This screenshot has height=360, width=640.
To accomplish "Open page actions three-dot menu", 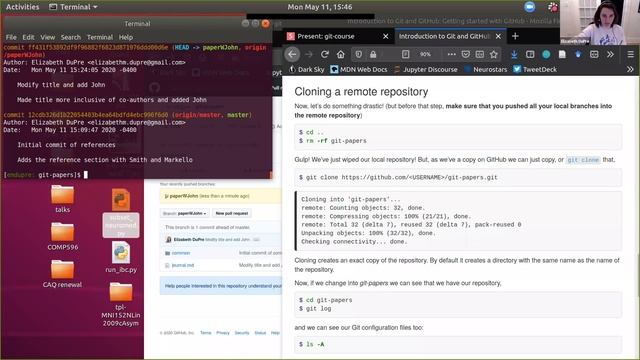I will click(x=451, y=54).
